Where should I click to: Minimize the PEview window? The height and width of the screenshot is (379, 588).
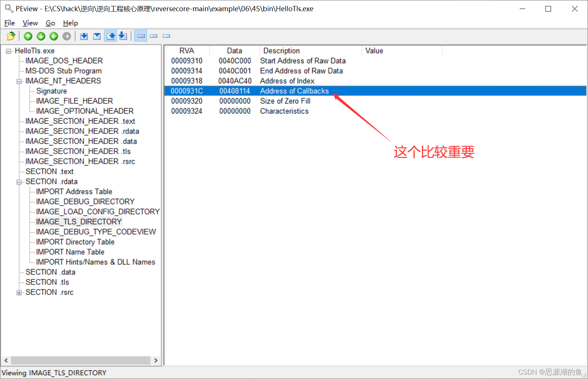coord(522,9)
